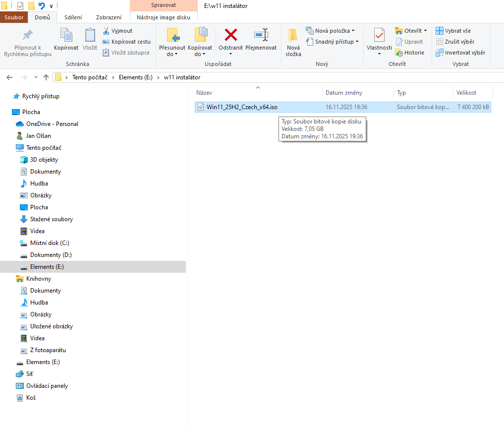Rename the file with Přejmenovat
This screenshot has height=429, width=504.
pyautogui.click(x=261, y=40)
